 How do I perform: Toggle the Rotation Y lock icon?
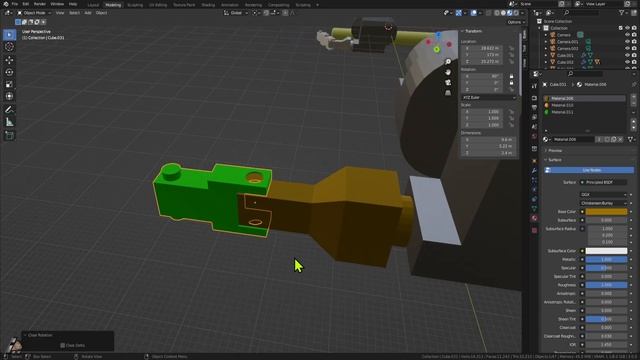click(511, 83)
